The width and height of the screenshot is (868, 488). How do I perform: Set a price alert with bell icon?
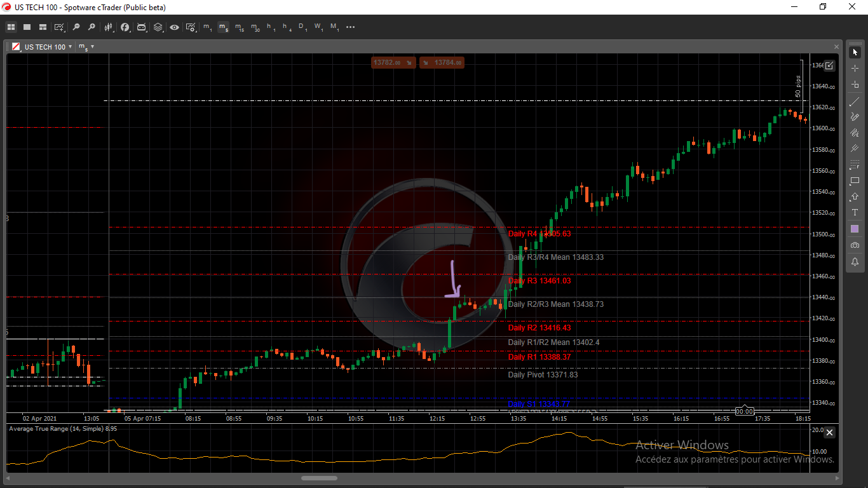point(855,261)
